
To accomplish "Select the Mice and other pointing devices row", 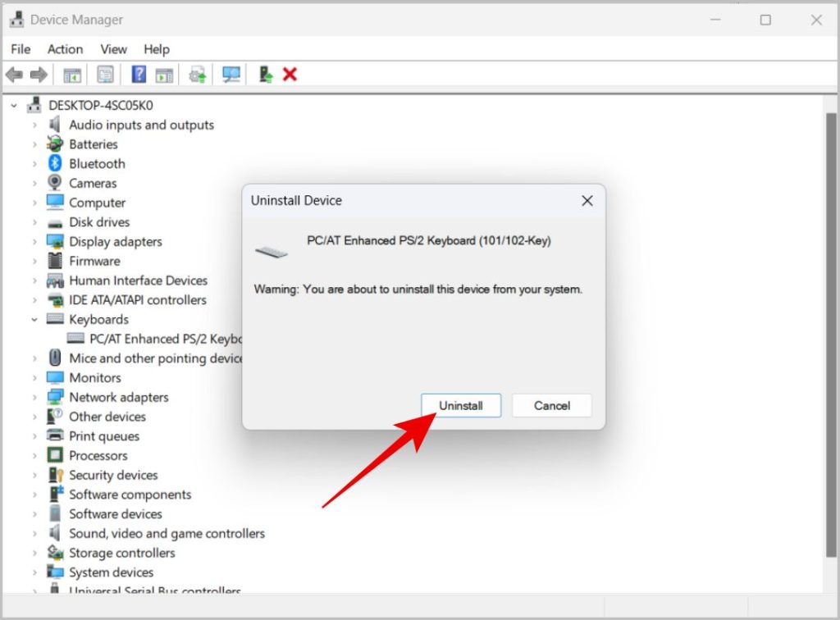I will tap(144, 358).
